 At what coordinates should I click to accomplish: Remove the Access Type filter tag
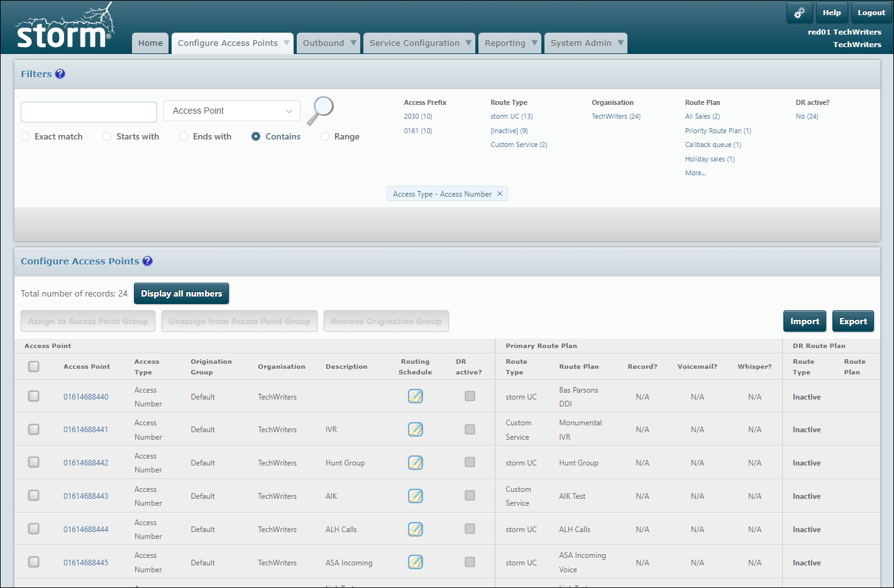[x=500, y=193]
